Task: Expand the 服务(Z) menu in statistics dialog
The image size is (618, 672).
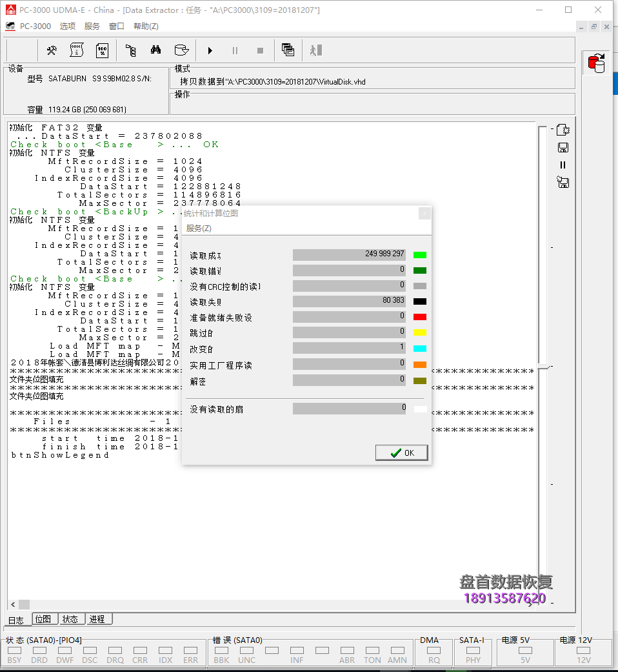Action: [199, 228]
